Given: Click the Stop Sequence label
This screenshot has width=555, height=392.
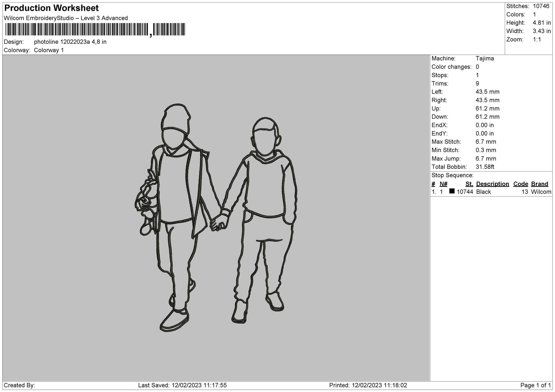Looking at the screenshot, I should 452,175.
